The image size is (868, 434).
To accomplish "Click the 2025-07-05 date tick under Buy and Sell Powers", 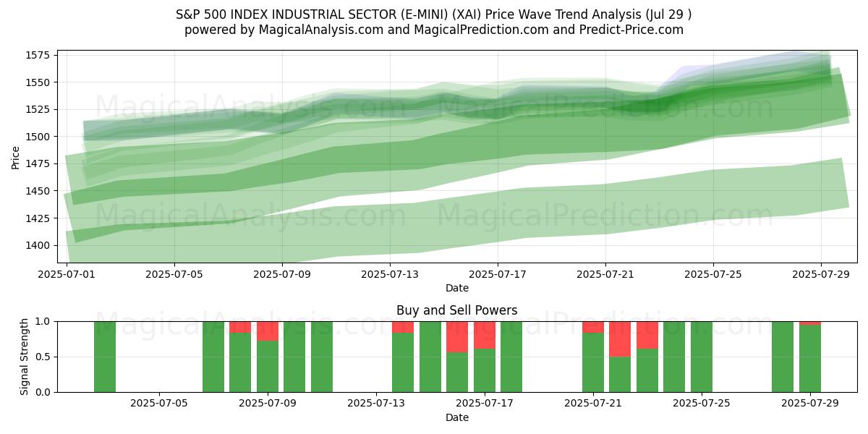I will click(x=159, y=404).
